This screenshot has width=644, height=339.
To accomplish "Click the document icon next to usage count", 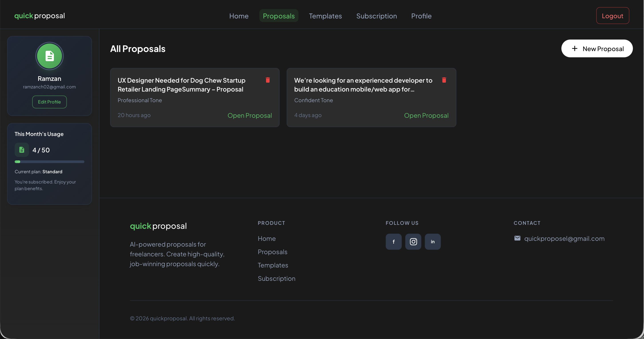I will [22, 150].
